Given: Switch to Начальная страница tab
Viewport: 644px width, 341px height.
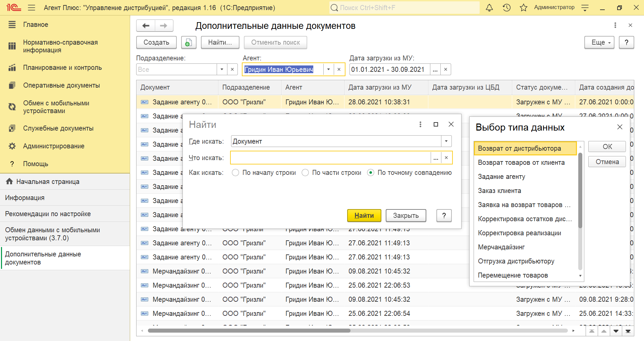Looking at the screenshot, I should [x=65, y=182].
